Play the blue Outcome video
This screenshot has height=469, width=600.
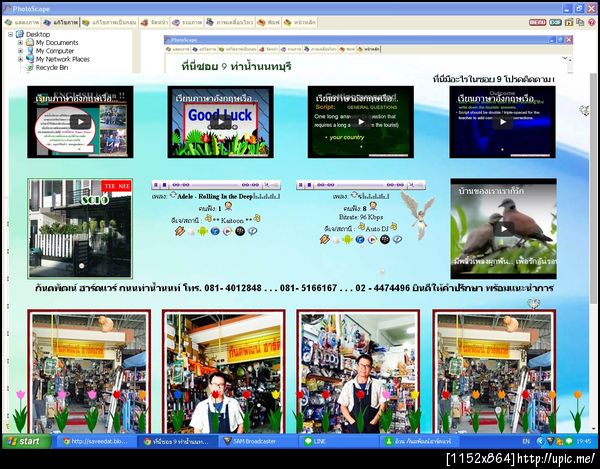[x=502, y=122]
